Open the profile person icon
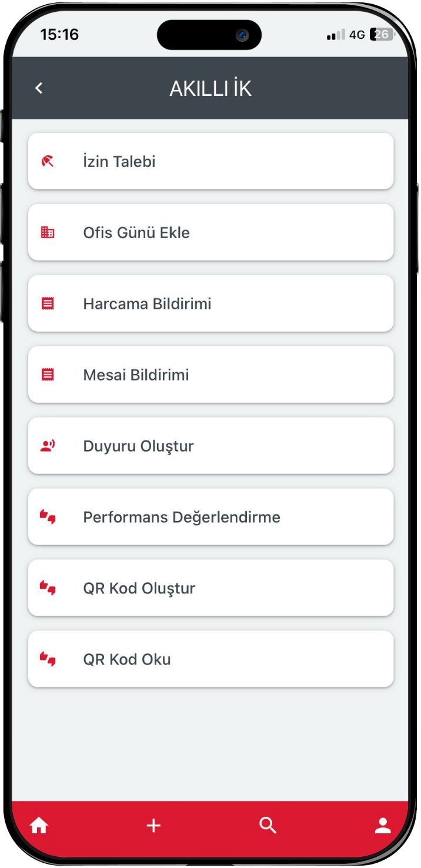 tap(383, 826)
